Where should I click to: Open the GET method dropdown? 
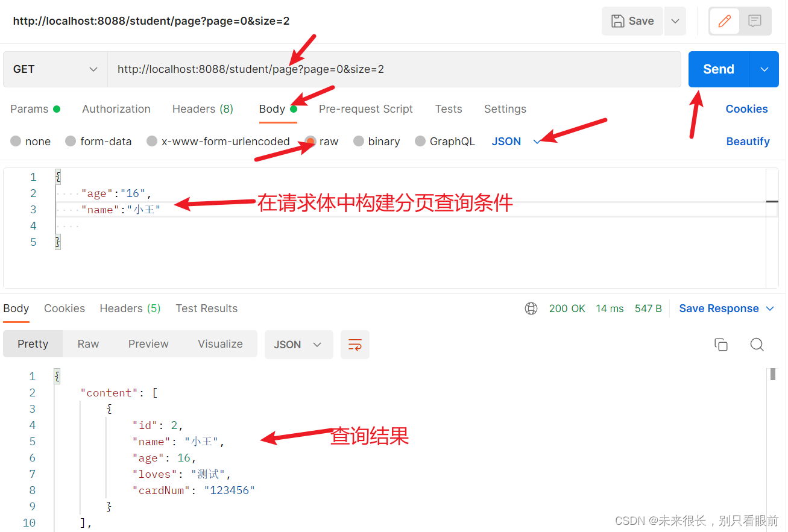pos(54,69)
